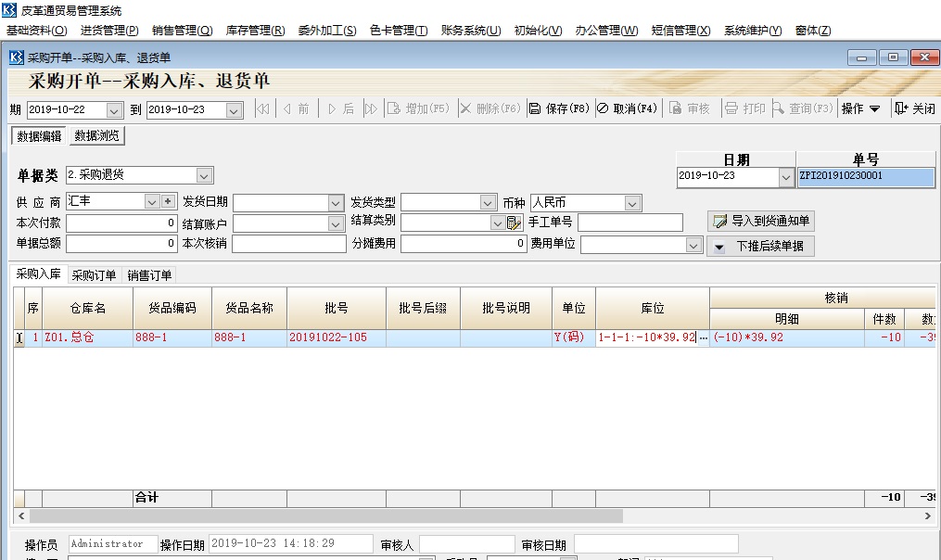Open the 单据类 document type dropdown

click(206, 174)
